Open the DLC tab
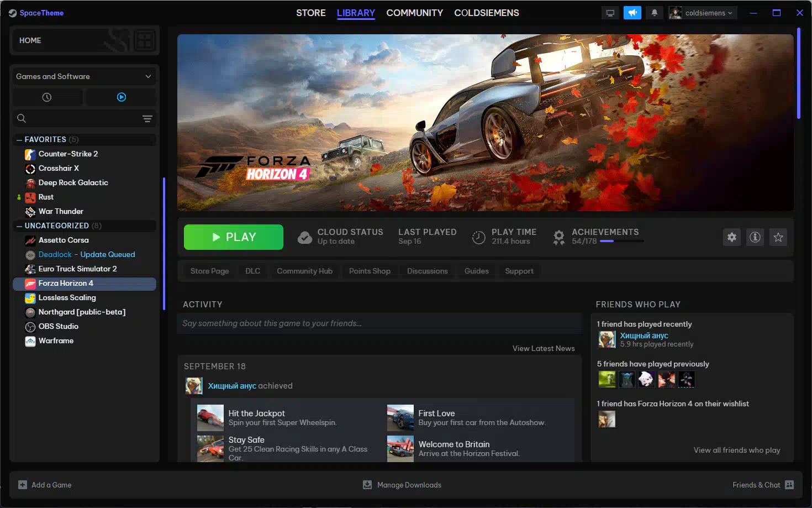This screenshot has height=508, width=812. point(253,271)
